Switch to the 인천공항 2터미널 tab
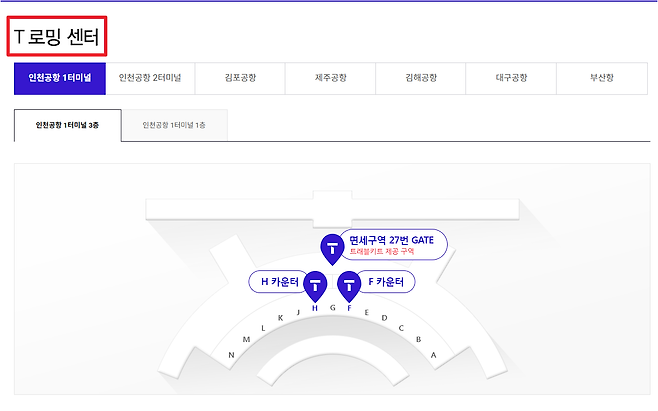658x411 pixels. click(150, 79)
